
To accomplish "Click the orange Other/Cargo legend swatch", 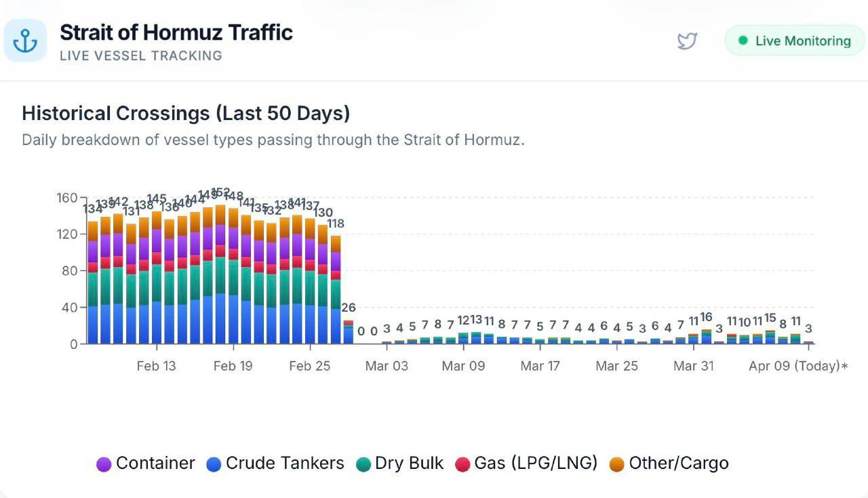I will (616, 464).
